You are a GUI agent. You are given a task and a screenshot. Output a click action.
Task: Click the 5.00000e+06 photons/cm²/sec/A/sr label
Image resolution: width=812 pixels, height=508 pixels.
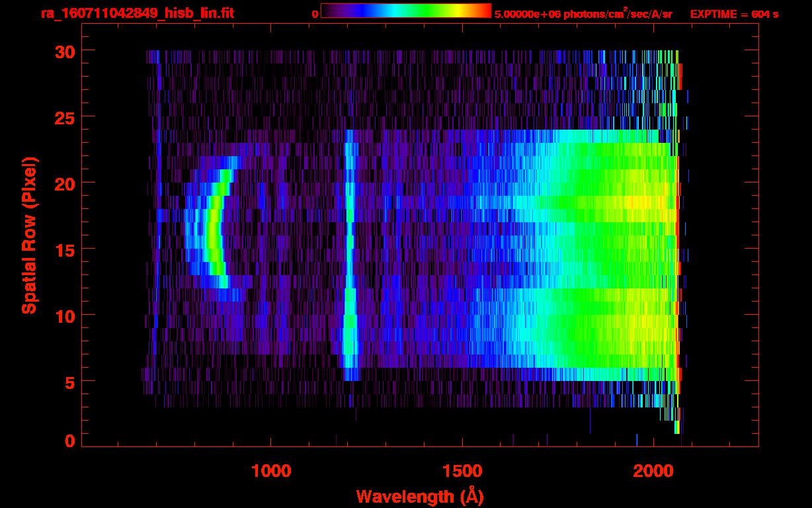tap(583, 14)
